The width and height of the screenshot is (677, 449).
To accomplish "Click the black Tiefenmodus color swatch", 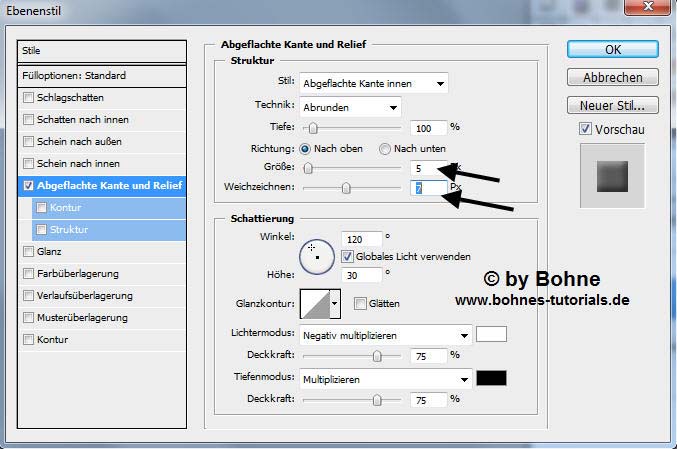I will coord(492,379).
